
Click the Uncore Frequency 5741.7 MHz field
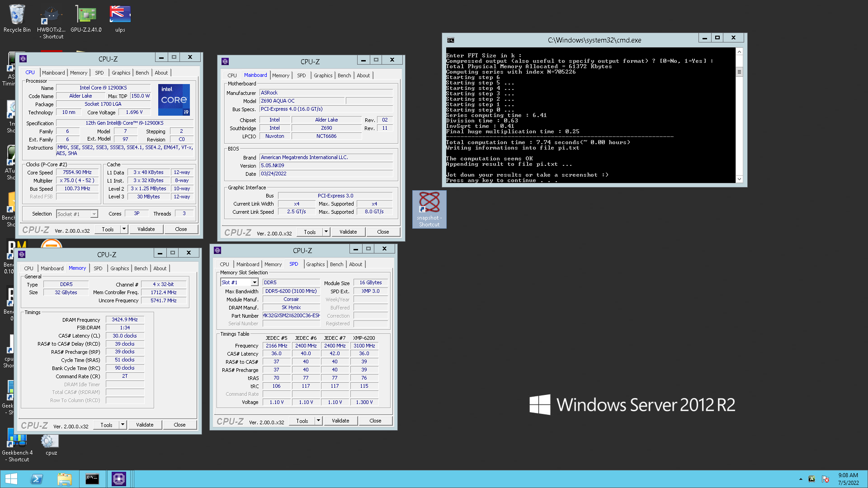pos(164,300)
